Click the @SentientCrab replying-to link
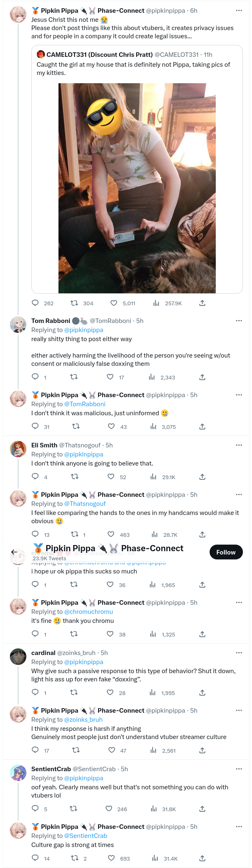252x868 pixels. pyautogui.click(x=86, y=835)
